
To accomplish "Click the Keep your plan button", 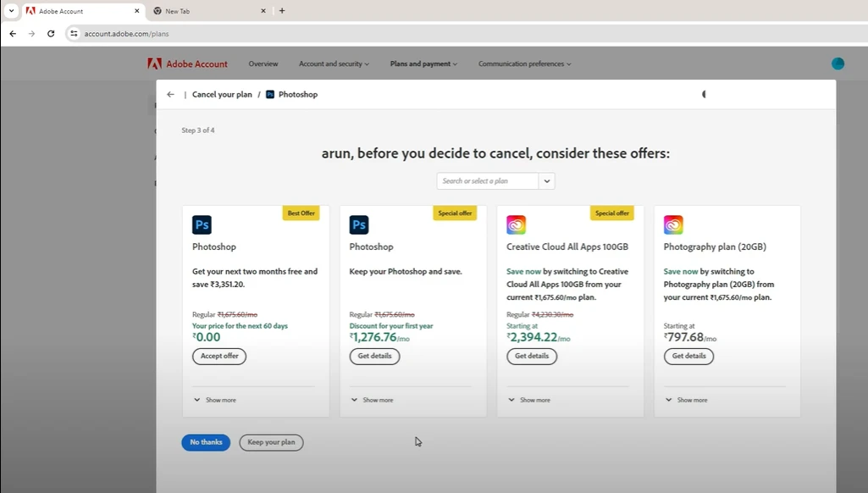I will 271,442.
